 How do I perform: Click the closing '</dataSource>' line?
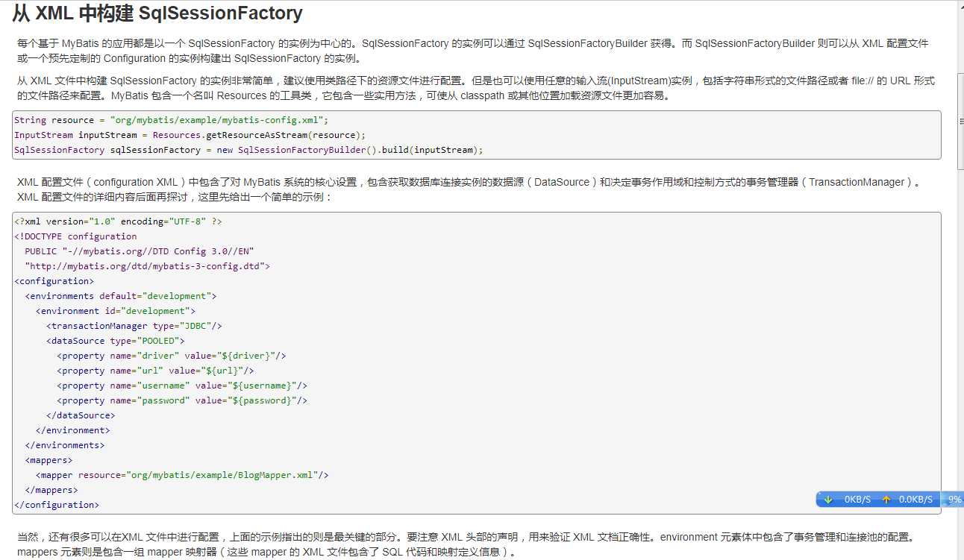tap(81, 415)
